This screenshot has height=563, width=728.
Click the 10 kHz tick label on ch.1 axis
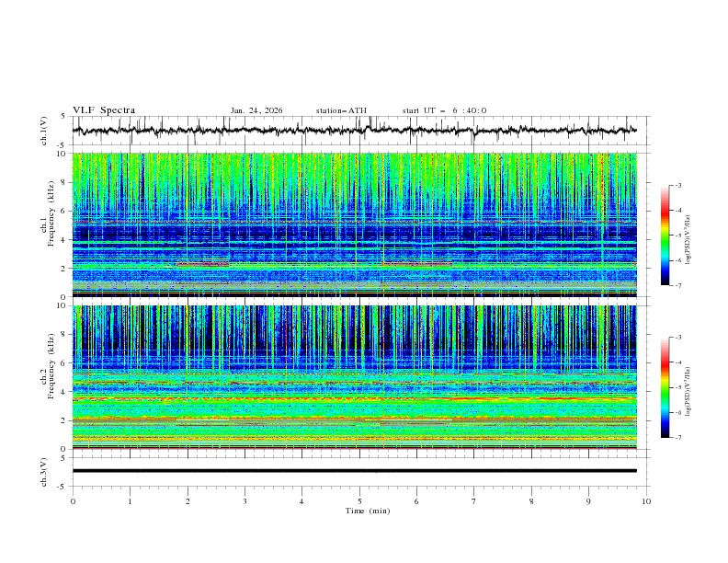[x=63, y=154]
